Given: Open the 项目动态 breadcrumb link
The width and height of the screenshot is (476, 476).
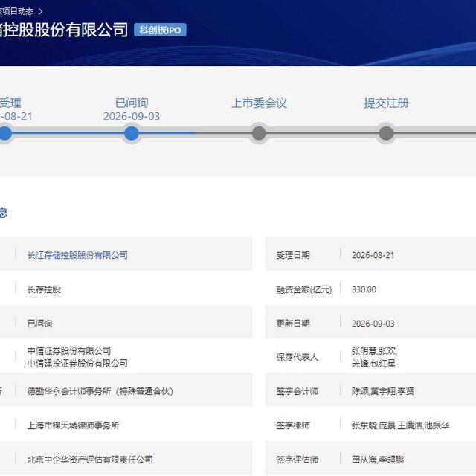Looking at the screenshot, I should [16, 12].
